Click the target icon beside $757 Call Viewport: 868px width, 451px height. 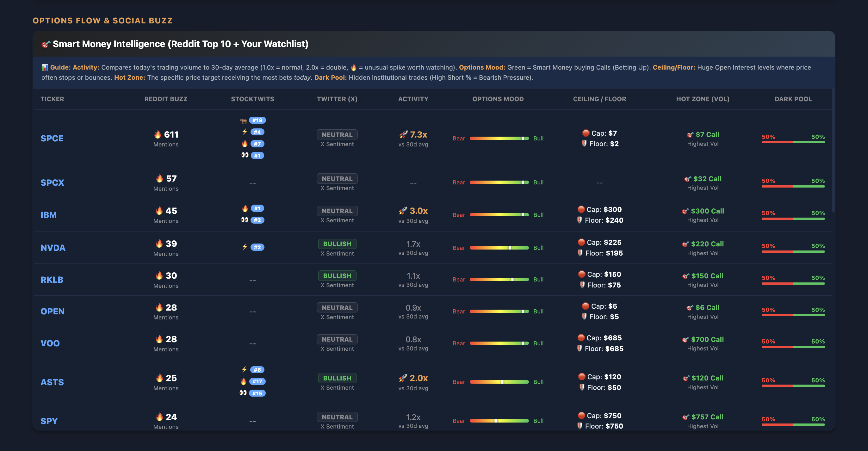tap(686, 417)
